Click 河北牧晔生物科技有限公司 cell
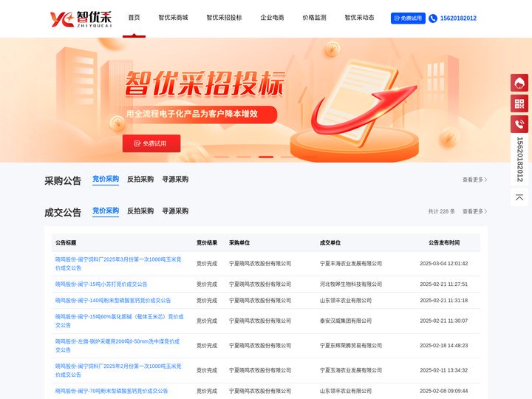The width and height of the screenshot is (532, 399). point(351,284)
